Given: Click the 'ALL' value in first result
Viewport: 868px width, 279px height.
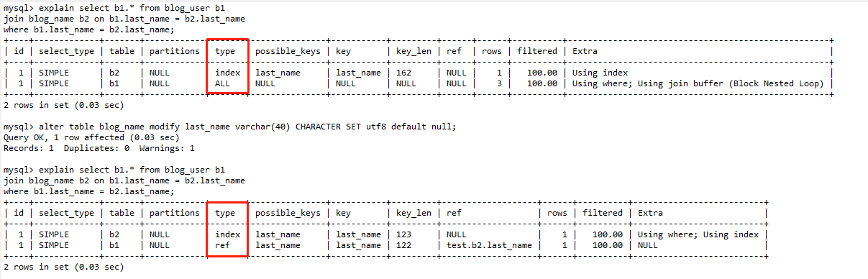Looking at the screenshot, I should coord(223,83).
